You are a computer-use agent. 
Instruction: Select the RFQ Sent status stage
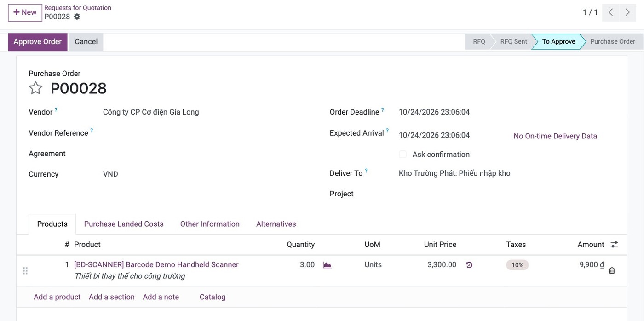tap(513, 41)
